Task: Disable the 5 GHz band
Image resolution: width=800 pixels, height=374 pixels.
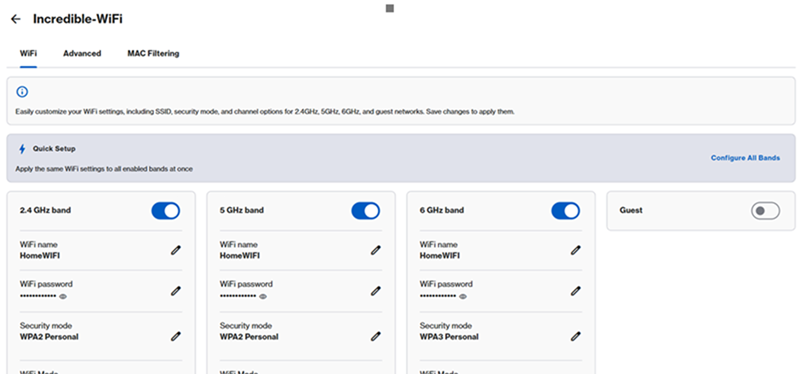Action: point(366,211)
